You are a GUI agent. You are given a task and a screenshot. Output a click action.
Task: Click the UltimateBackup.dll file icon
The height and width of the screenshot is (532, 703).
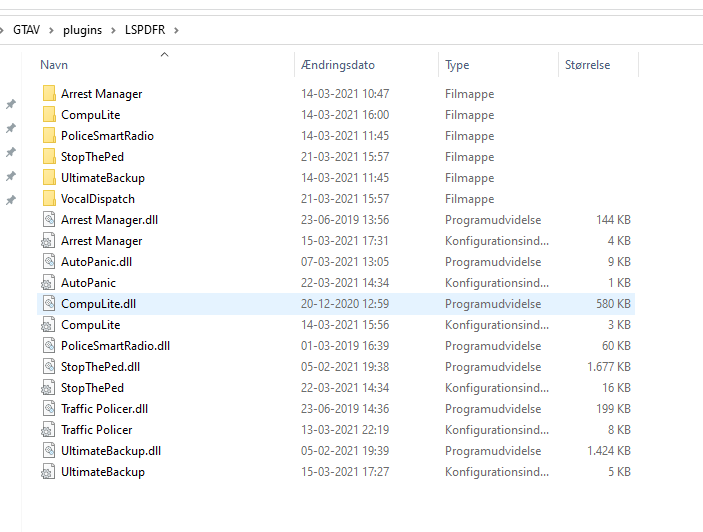point(49,451)
